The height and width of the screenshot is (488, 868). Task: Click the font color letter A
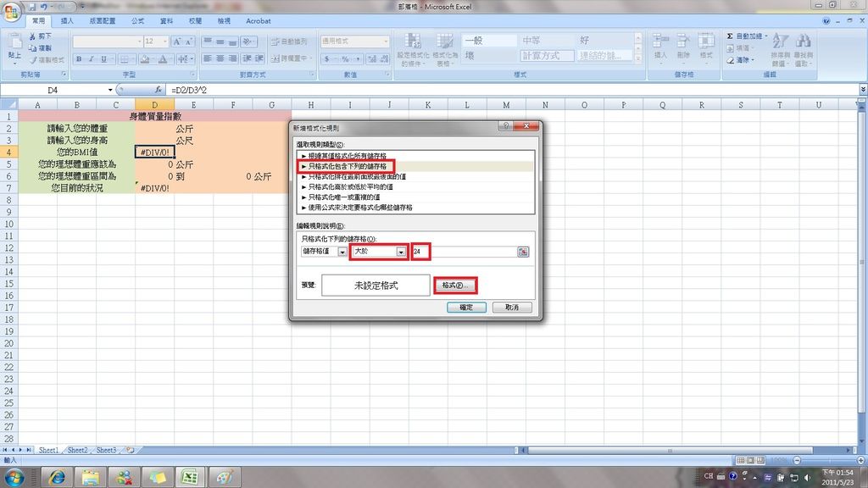tap(163, 59)
